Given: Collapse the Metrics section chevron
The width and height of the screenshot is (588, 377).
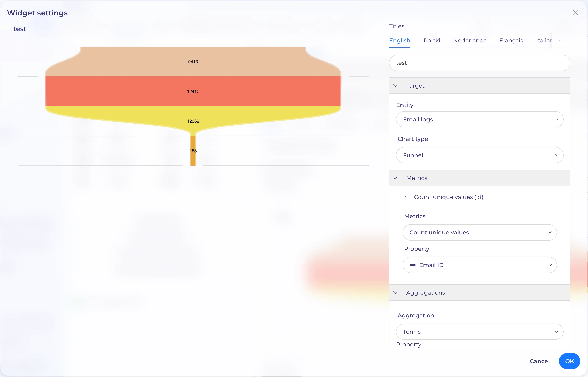Looking at the screenshot, I should 395,178.
